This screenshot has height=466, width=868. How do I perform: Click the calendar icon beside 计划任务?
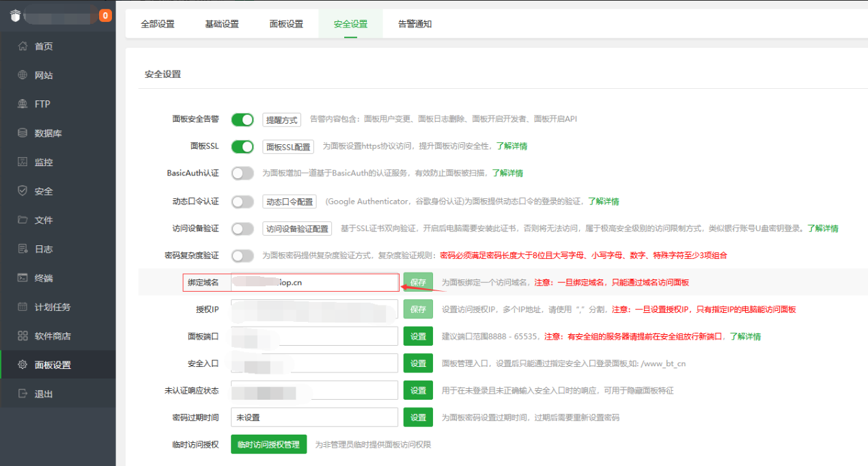(x=23, y=307)
